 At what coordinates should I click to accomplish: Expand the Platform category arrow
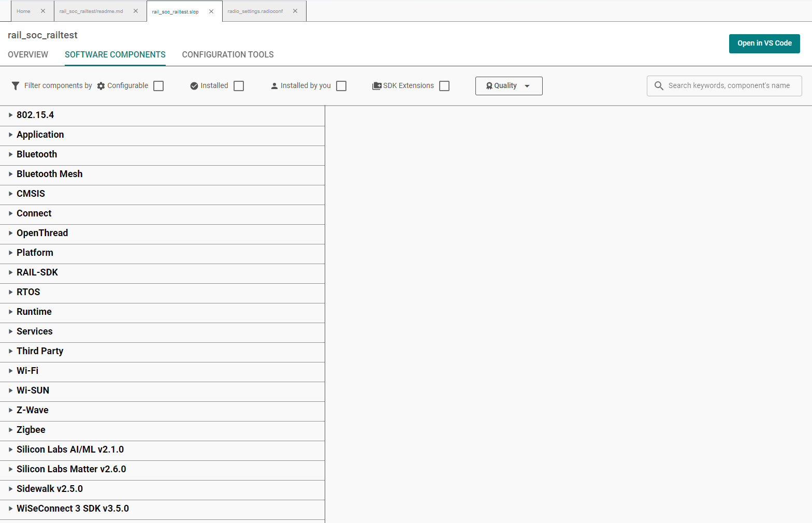[10, 253]
